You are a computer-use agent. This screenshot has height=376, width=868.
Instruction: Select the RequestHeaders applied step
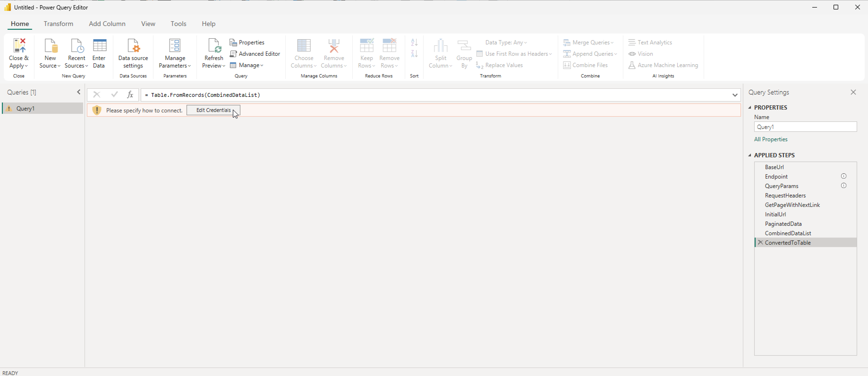805,195
